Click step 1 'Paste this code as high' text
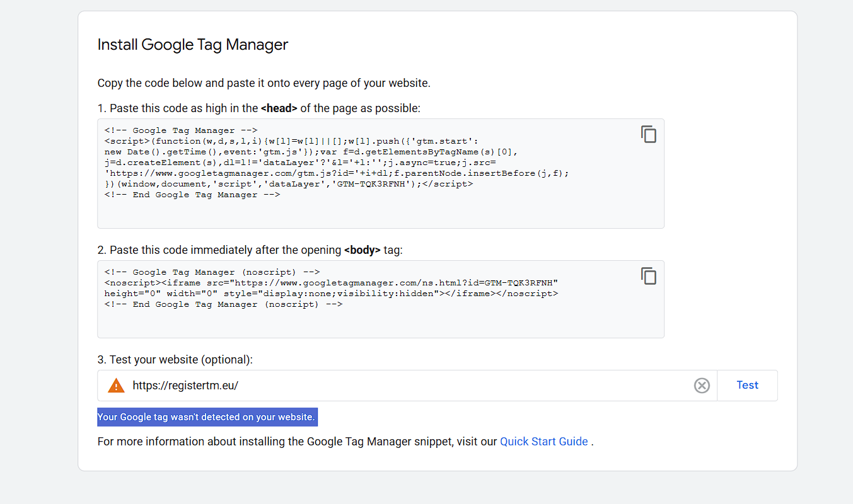The width and height of the screenshot is (853, 504). point(259,108)
